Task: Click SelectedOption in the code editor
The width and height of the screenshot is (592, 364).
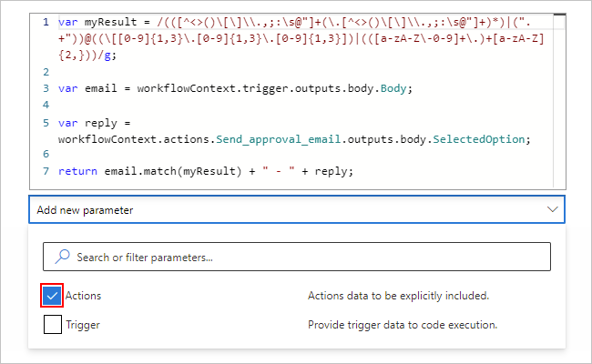Action: point(479,138)
